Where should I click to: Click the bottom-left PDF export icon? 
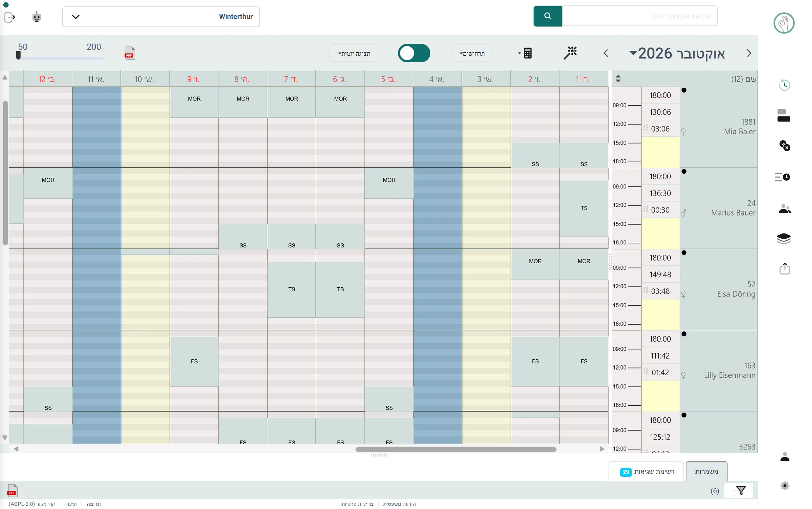coord(12,490)
